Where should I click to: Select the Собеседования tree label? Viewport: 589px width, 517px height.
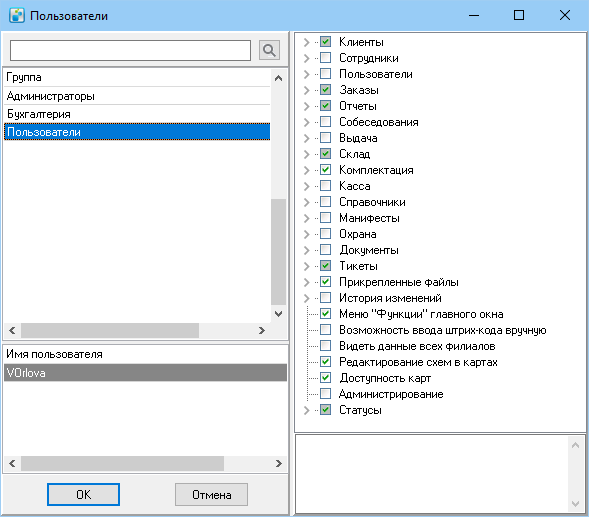pyautogui.click(x=379, y=122)
